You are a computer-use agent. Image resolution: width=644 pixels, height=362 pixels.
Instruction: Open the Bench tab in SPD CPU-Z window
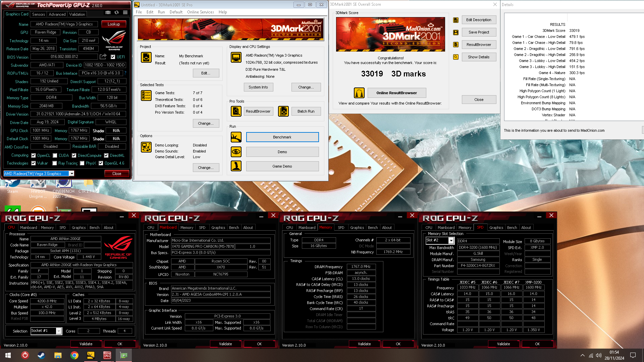click(x=512, y=228)
